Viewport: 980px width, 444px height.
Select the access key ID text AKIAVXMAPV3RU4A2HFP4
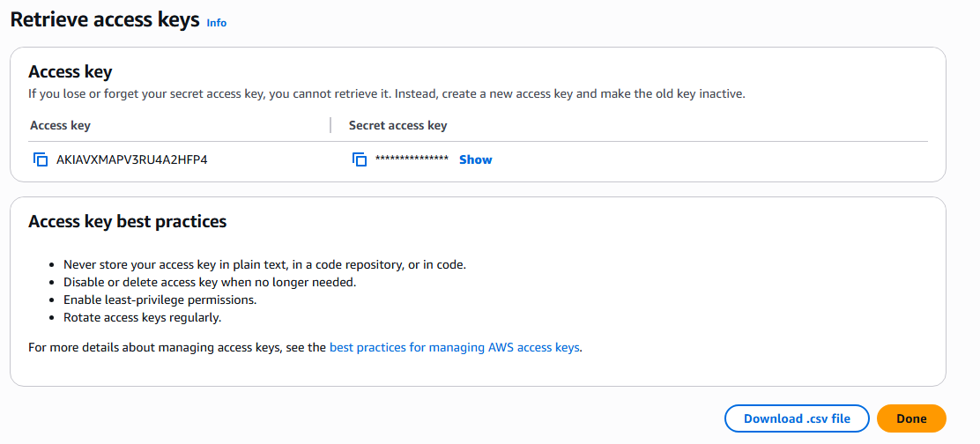(132, 159)
